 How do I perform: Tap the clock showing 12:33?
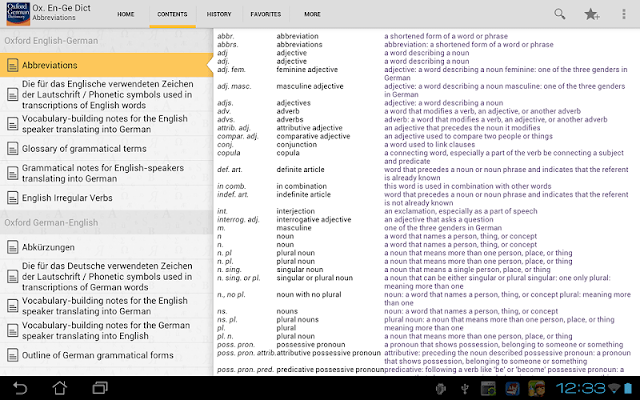pos(580,388)
